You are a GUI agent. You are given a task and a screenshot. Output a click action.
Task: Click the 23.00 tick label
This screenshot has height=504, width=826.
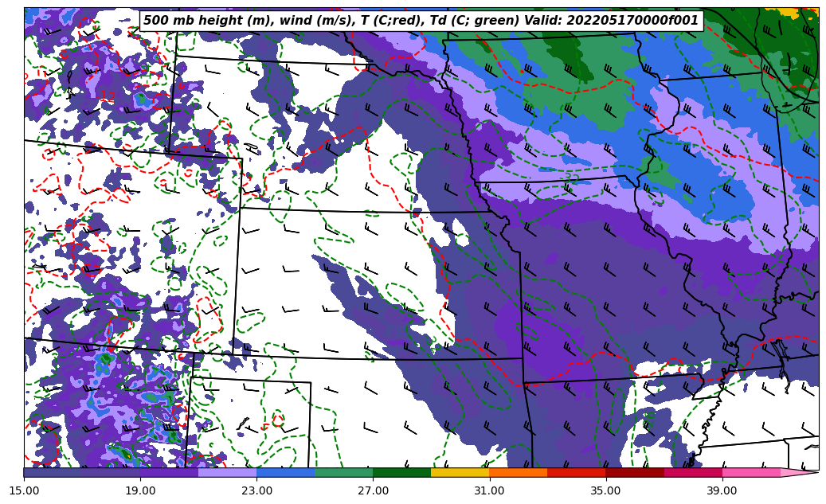click(256, 490)
